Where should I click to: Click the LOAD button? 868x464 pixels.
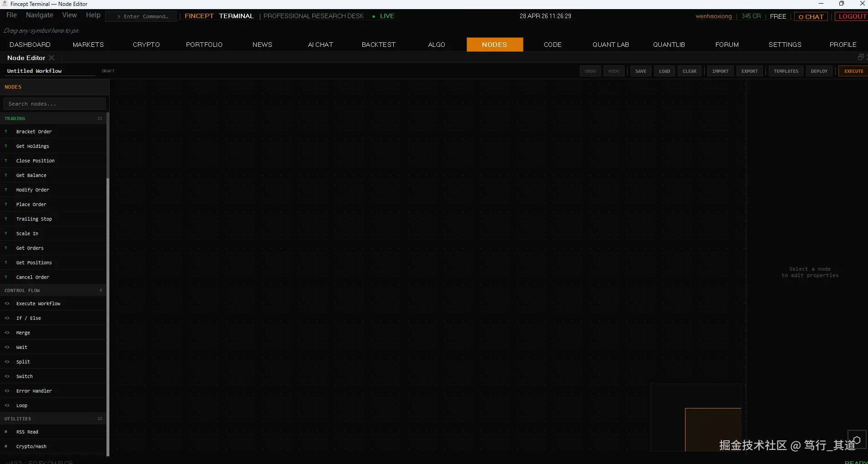[x=665, y=71]
